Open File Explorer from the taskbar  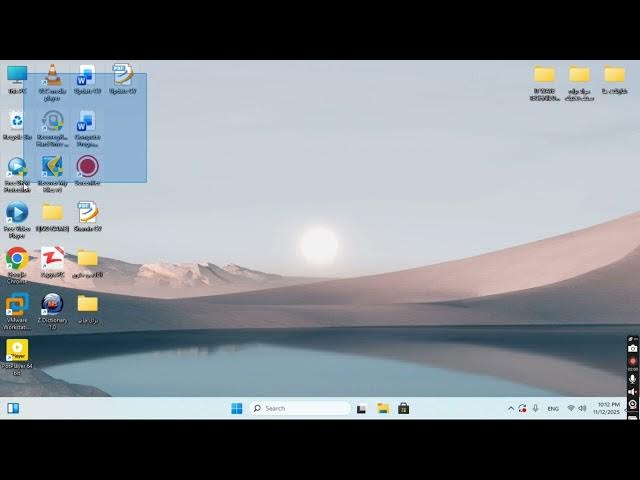(x=383, y=409)
